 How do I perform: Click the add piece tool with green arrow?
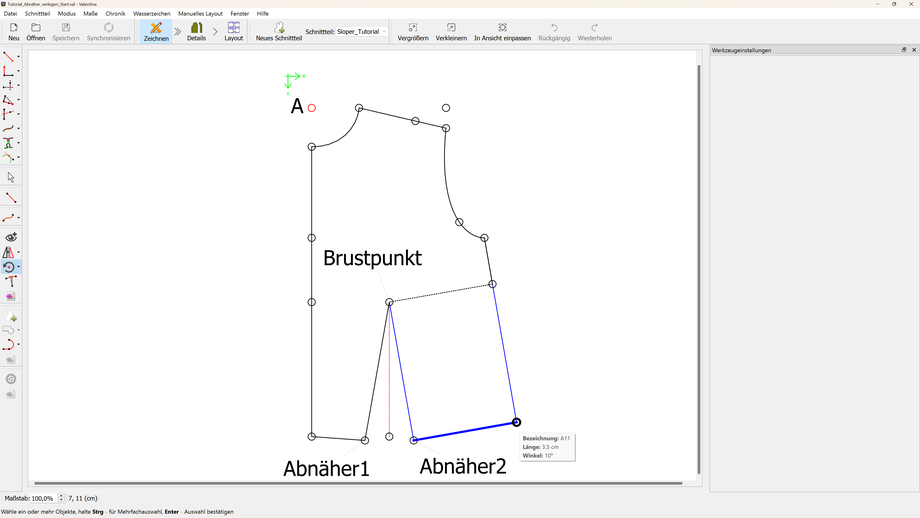11,316
